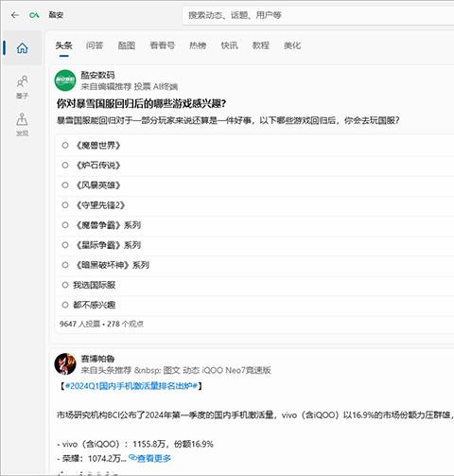The height and width of the screenshot is (476, 454).
Task: Click the green Coolapk logo icon
Action: pos(34,15)
